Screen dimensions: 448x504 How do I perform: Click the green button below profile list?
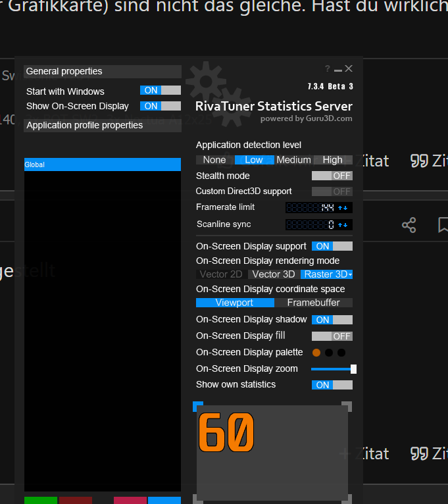point(41,500)
